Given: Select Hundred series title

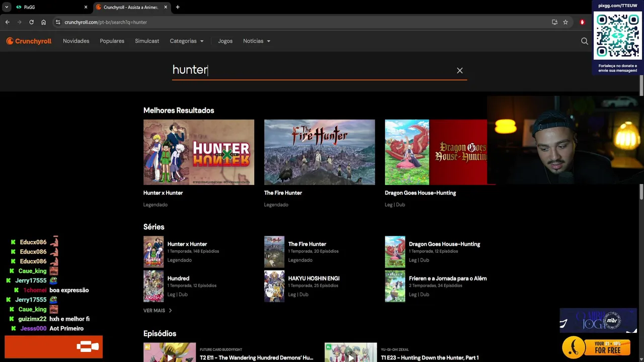Looking at the screenshot, I should pyautogui.click(x=179, y=279).
